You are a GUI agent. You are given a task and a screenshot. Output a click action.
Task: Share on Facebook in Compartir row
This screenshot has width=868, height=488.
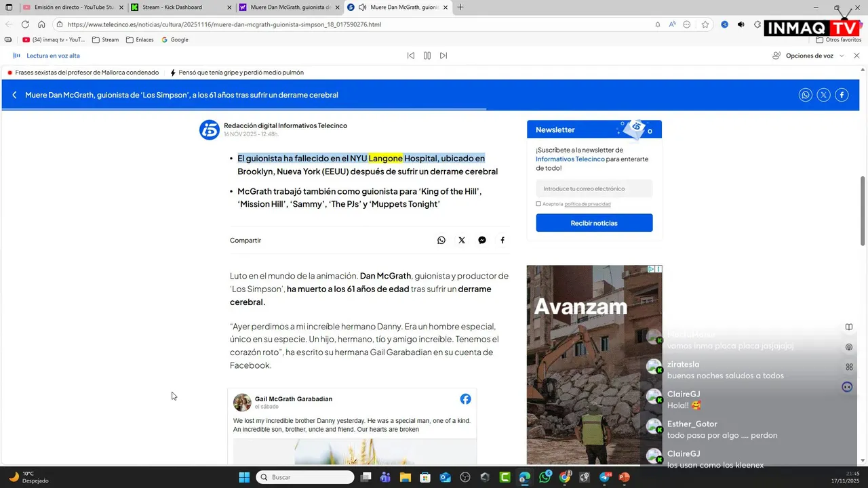pyautogui.click(x=502, y=240)
